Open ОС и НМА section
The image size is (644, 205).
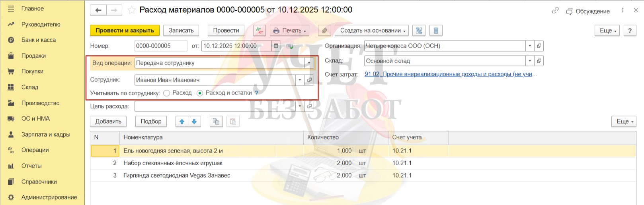coord(35,118)
